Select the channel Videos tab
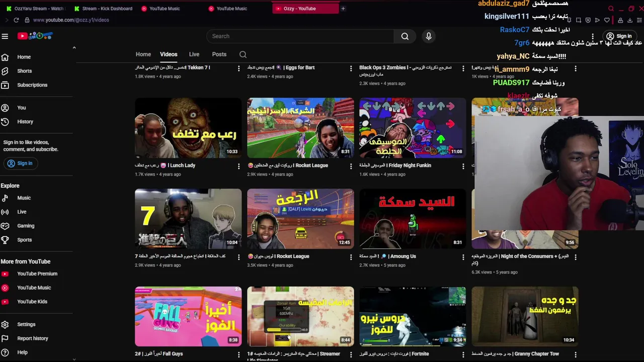The width and height of the screenshot is (644, 362). coord(169,54)
